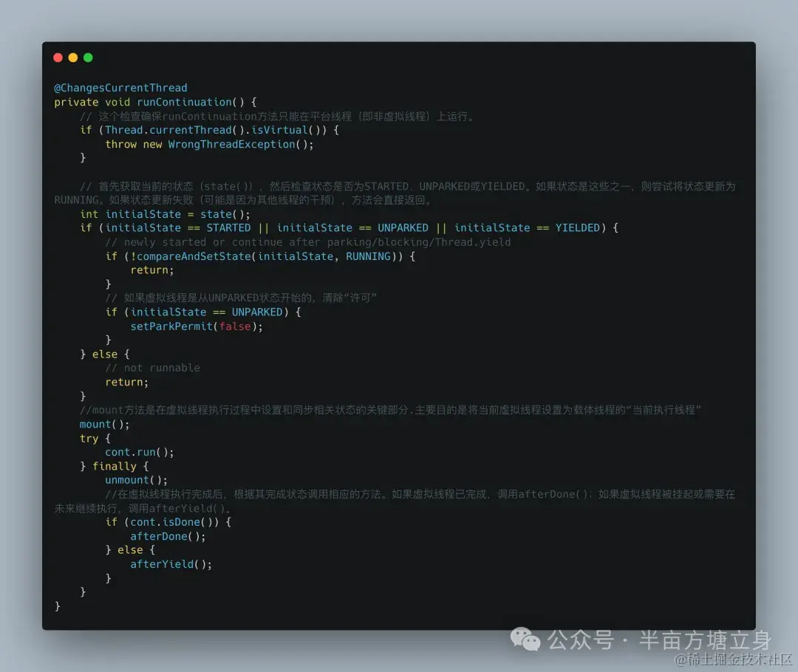798x672 pixels.
Task: Click the comment about runContinuation on platform threads
Action: (x=278, y=116)
